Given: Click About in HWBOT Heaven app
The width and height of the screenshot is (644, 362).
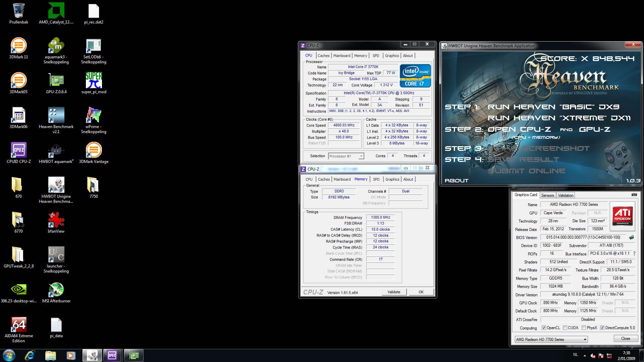Looking at the screenshot, I should coord(456,181).
